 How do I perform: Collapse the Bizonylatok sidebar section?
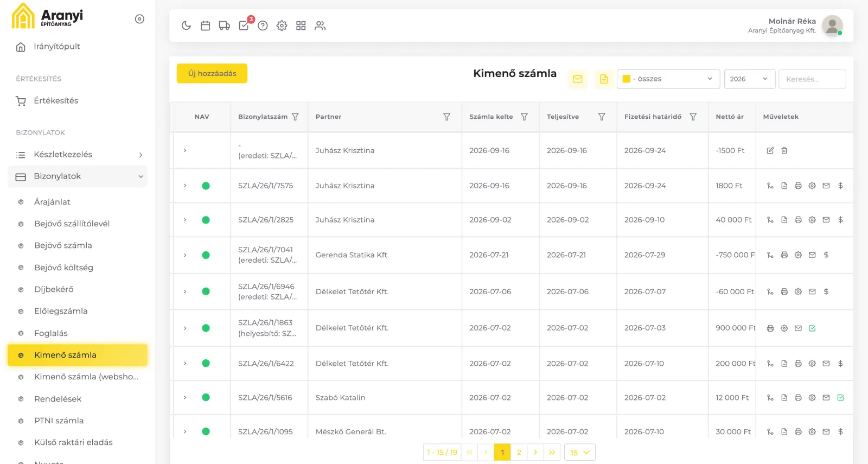[78, 176]
